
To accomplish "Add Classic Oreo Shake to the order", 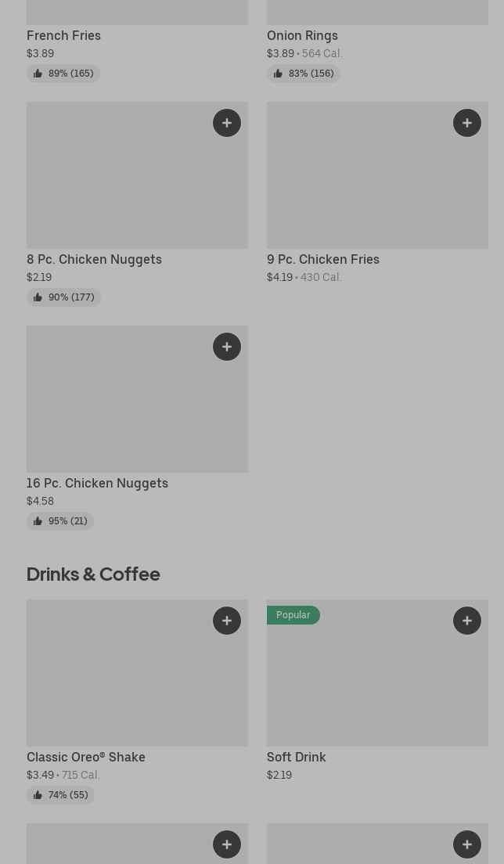I will point(227,621).
